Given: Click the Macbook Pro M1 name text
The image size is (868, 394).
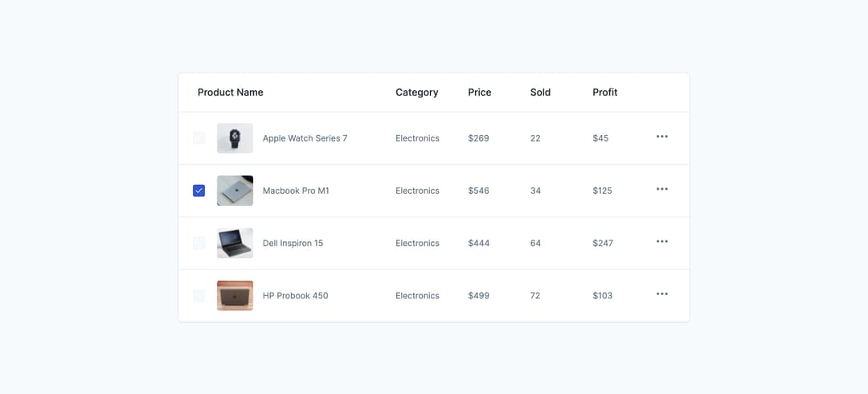Looking at the screenshot, I should click(x=296, y=191).
